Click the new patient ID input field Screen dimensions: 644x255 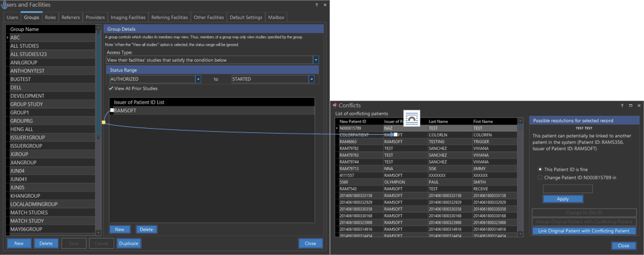[567, 189]
